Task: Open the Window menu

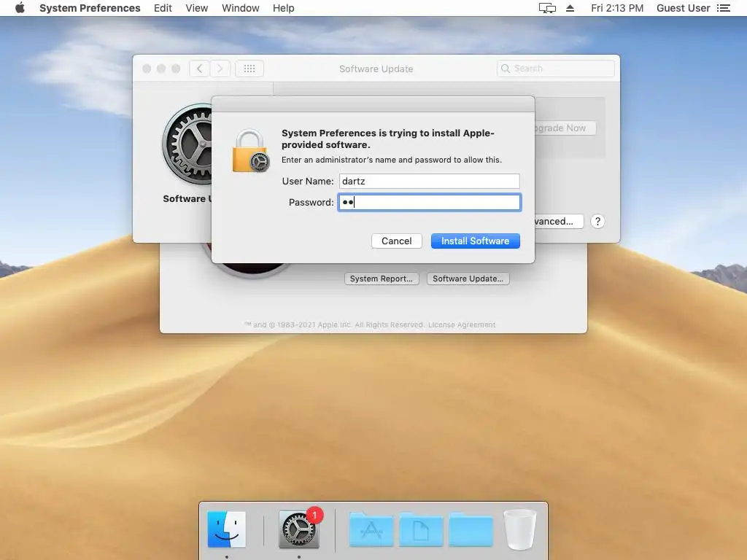Action: [x=240, y=8]
